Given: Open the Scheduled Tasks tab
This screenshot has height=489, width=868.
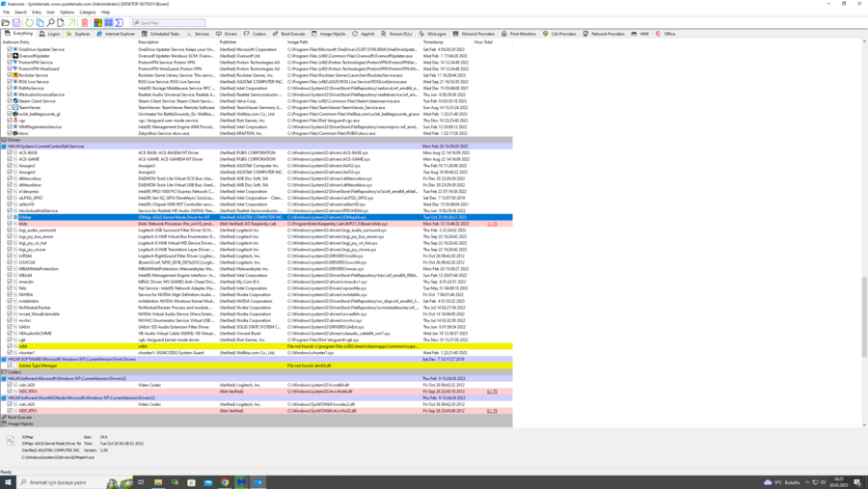Looking at the screenshot, I should 160,34.
